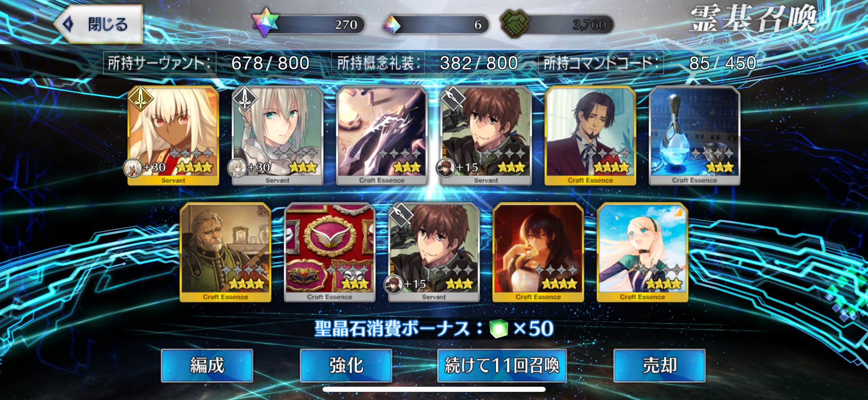The height and width of the screenshot is (400, 868).
Task: Summon again with 続けて11回召喚 button
Action: point(502,365)
